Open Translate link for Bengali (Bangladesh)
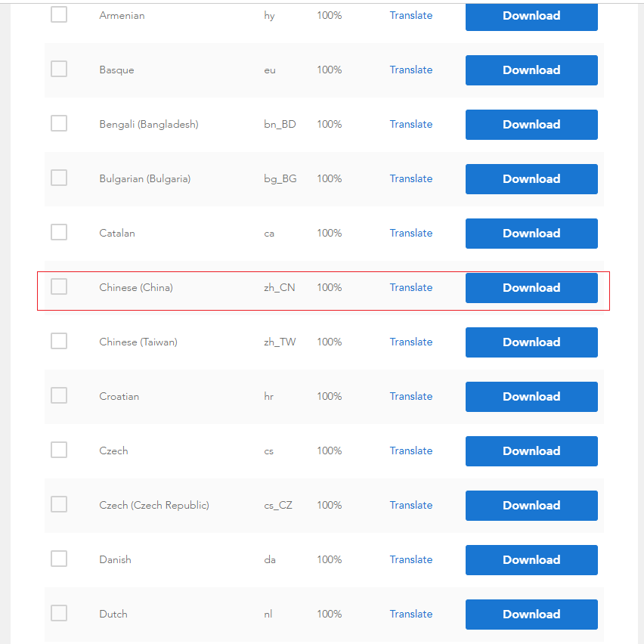644x644 pixels. (x=410, y=125)
